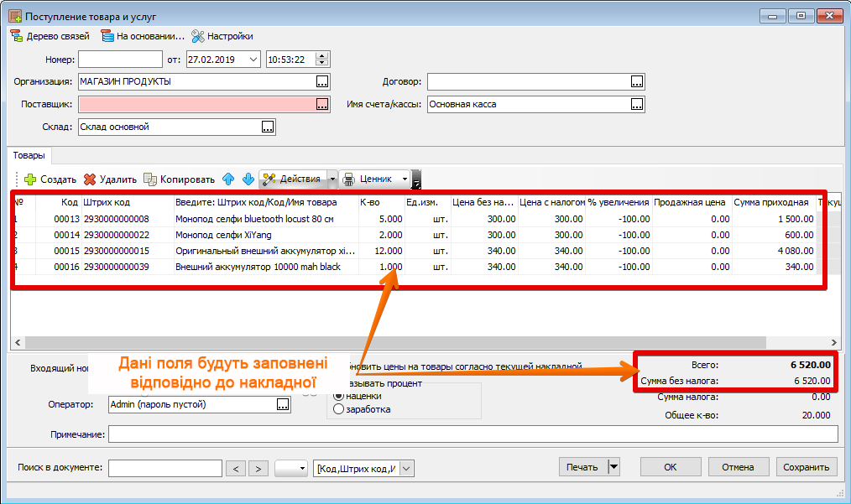The height and width of the screenshot is (504, 851).
Task: Go to next search result
Action: coord(258,468)
